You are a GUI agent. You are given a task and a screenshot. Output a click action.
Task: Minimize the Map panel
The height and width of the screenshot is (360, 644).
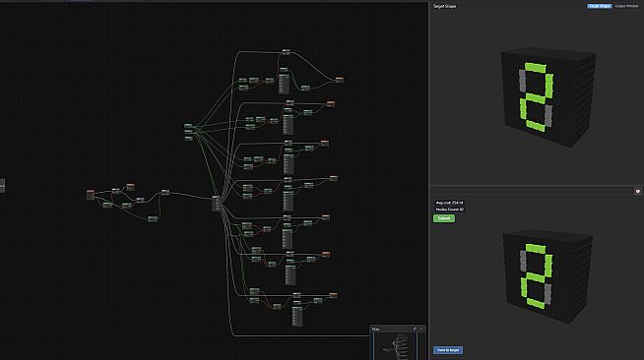click(x=421, y=329)
